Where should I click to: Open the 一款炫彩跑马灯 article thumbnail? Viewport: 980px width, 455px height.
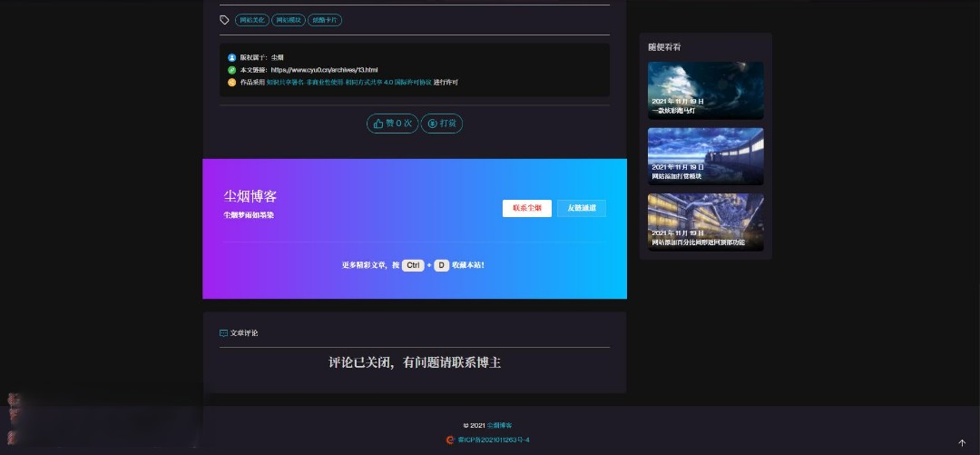pyautogui.click(x=706, y=90)
